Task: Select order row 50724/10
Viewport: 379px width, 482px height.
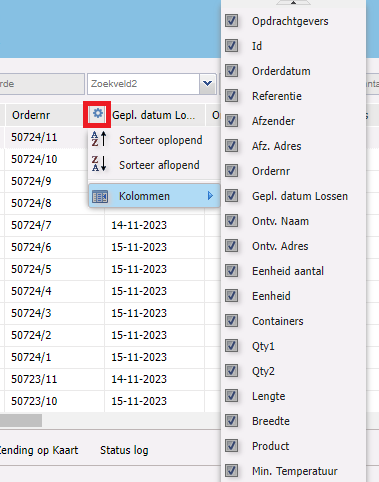Action: pos(34,159)
